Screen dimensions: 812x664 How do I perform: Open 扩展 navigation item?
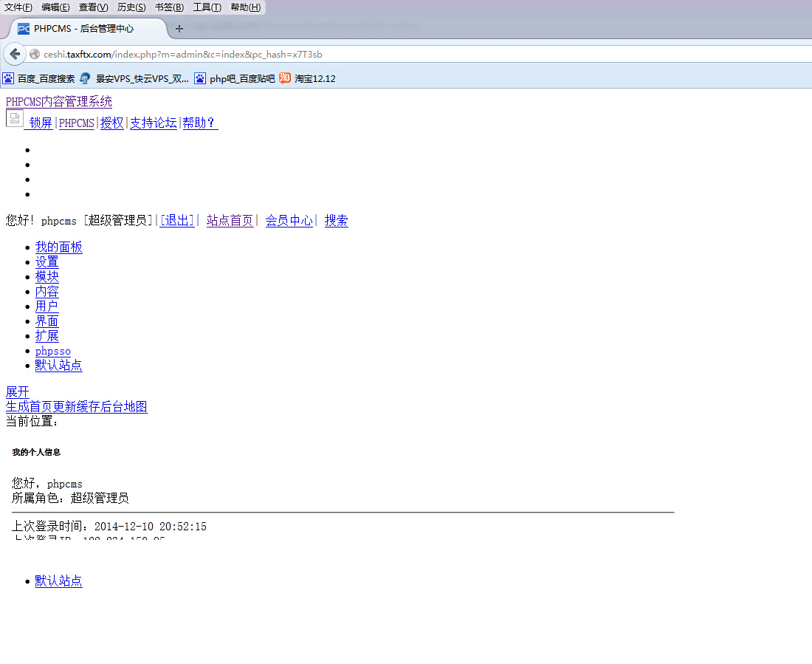47,336
